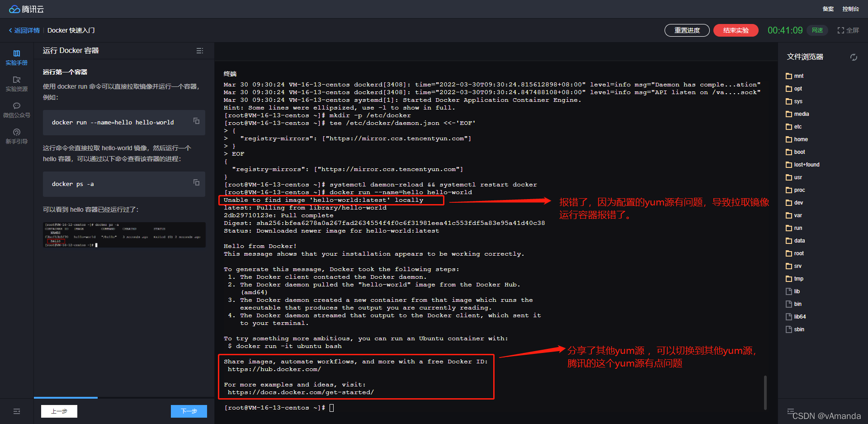868x424 pixels.
Task: Open the tmp folder
Action: pyautogui.click(x=794, y=279)
